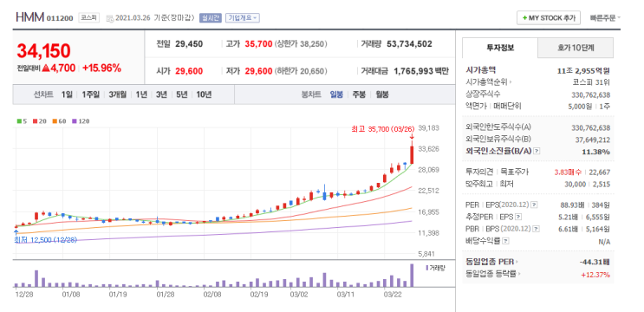Select the 3개월 line chart period
Screen dimensions: 644x312
118,94
